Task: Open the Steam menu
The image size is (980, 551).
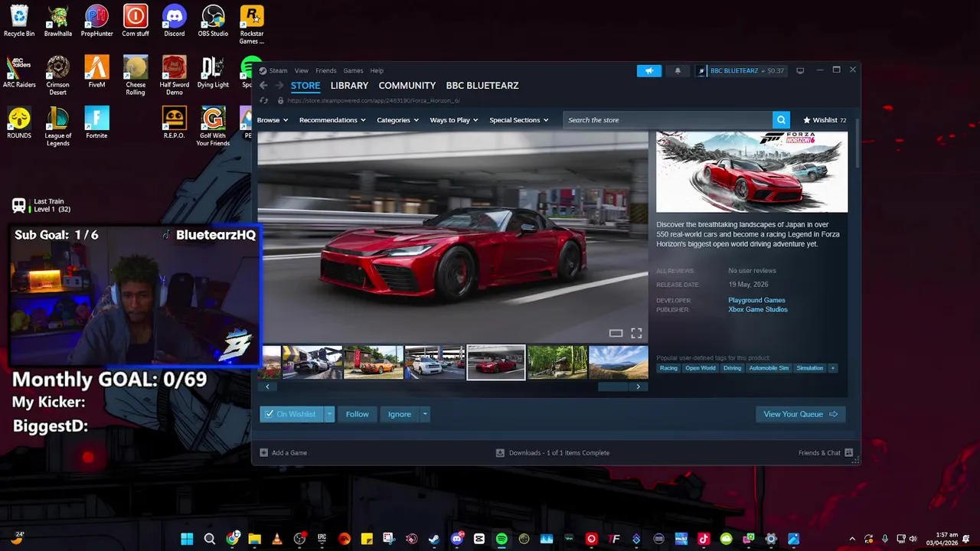Action: click(278, 70)
